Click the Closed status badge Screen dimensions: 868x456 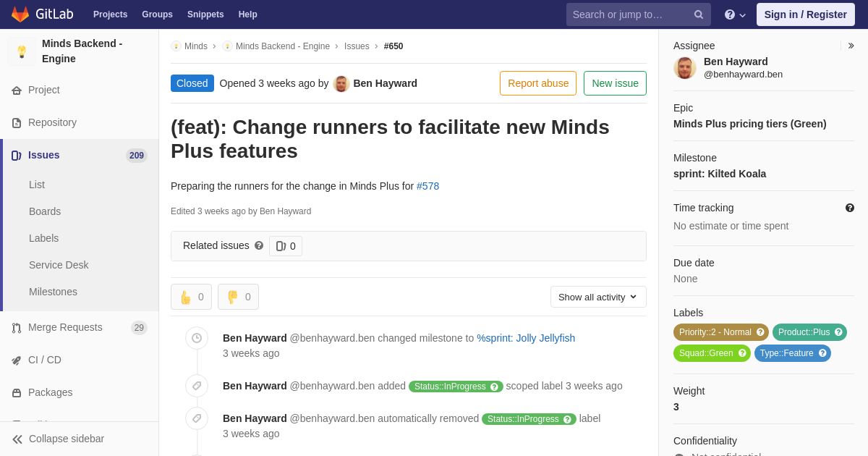click(x=192, y=83)
